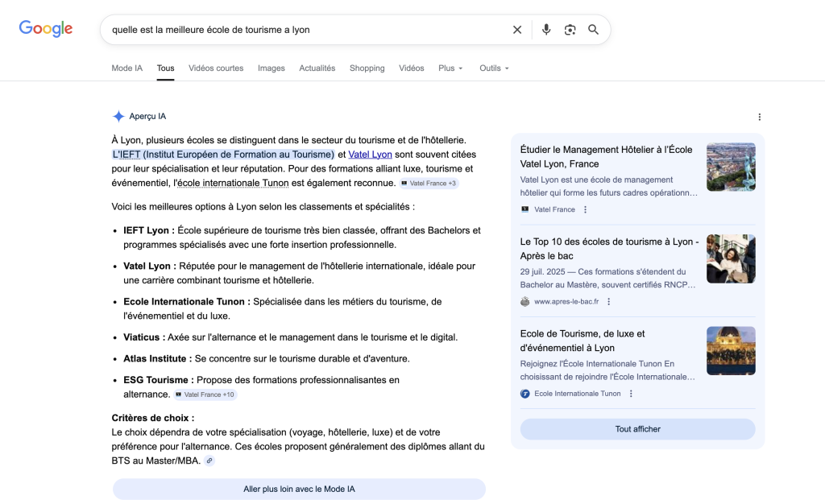
Task: Open the Lyon opera house thumbnail for Tunon
Action: tap(731, 350)
